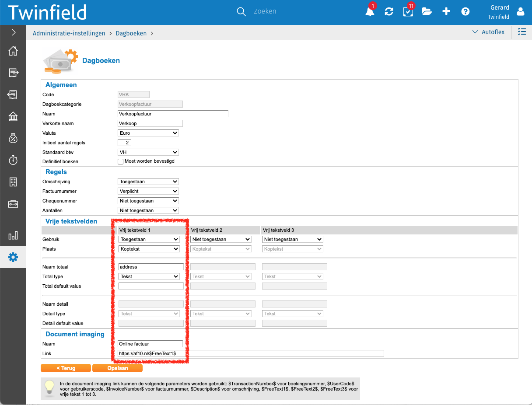Open the reports bar chart icon
Screen dimensions: 532x405
point(13,235)
